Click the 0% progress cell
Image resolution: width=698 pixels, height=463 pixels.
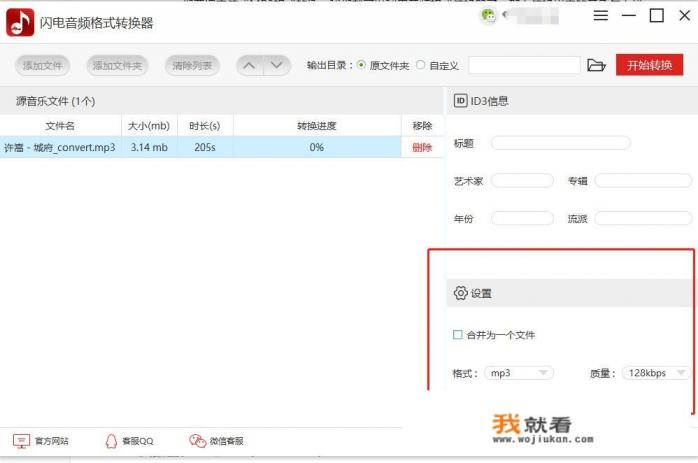click(317, 147)
